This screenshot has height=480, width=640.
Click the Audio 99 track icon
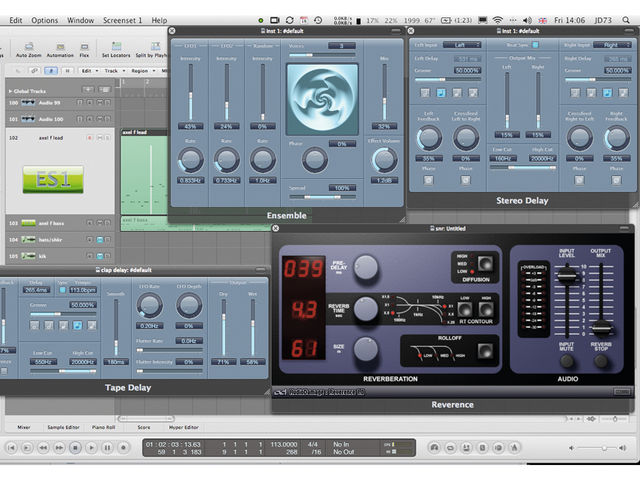click(28, 102)
